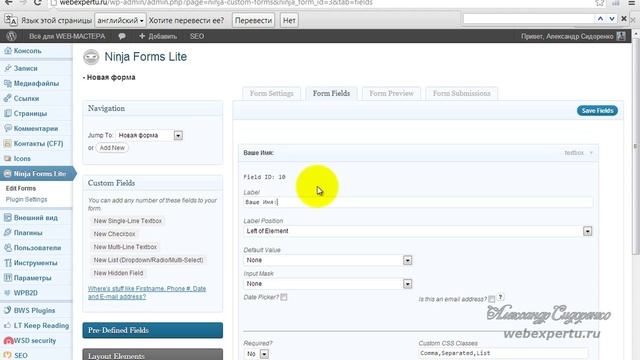Image resolution: width=640 pixels, height=360 pixels.
Task: Open Медиафайлы in sidebar
Action: pyautogui.click(x=36, y=83)
